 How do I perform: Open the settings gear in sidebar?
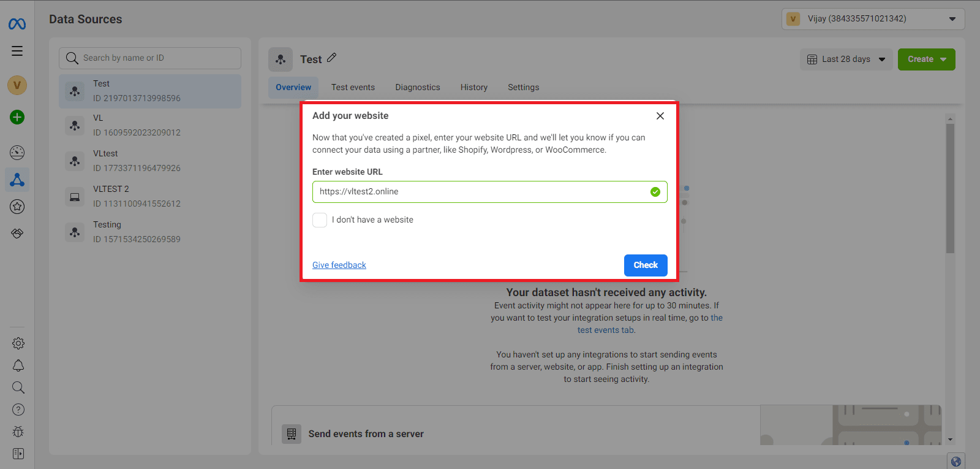[18, 343]
